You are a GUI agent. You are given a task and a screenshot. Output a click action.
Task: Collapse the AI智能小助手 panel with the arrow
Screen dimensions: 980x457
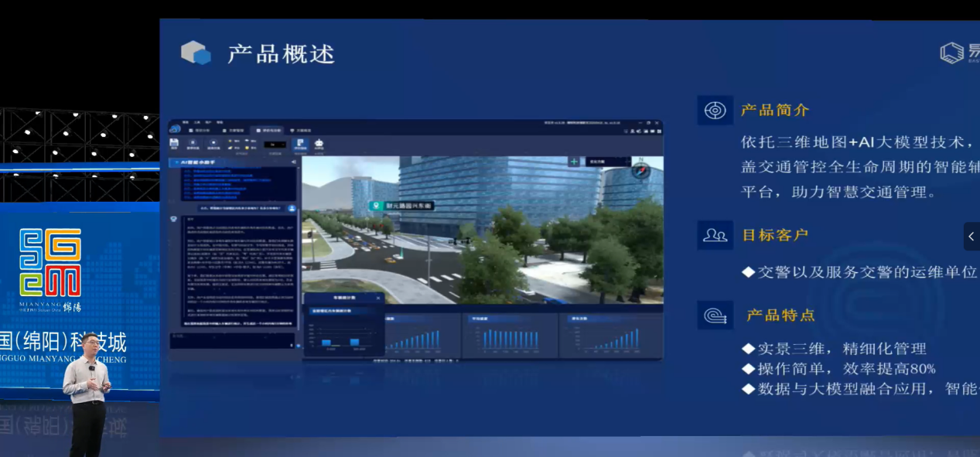(x=293, y=162)
